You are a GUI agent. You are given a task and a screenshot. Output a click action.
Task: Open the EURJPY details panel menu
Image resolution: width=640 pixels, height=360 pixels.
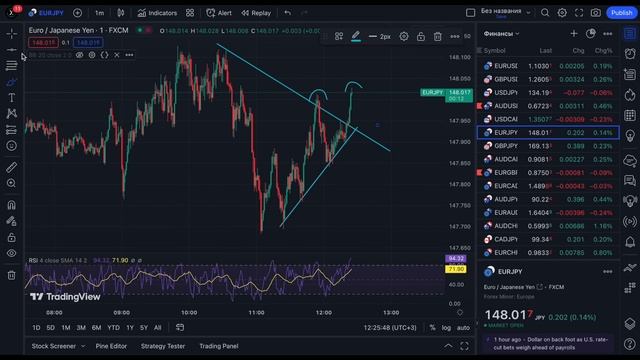pos(607,271)
